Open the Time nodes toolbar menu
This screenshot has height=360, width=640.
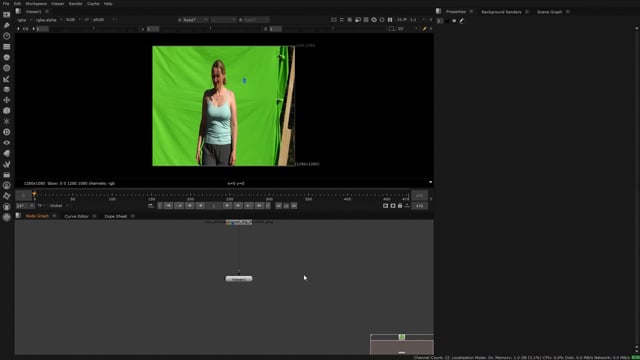pyautogui.click(x=7, y=36)
